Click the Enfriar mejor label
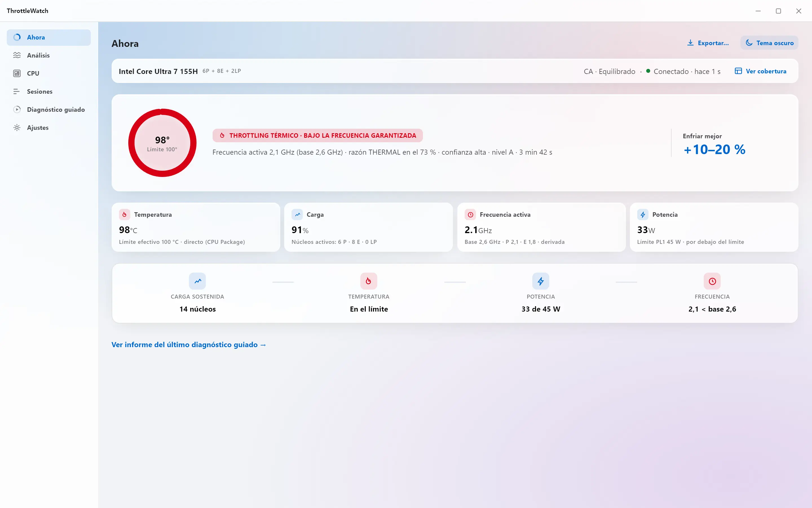 (x=702, y=136)
